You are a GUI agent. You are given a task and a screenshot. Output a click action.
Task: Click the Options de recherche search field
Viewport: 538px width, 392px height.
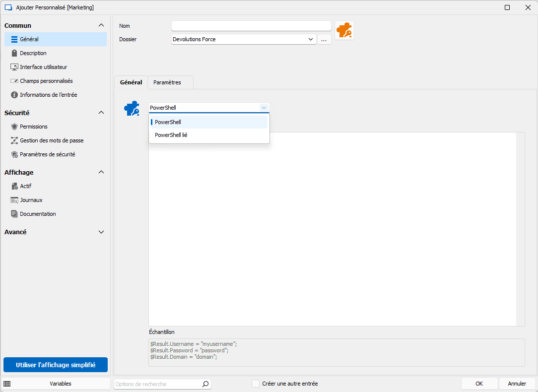[157, 384]
